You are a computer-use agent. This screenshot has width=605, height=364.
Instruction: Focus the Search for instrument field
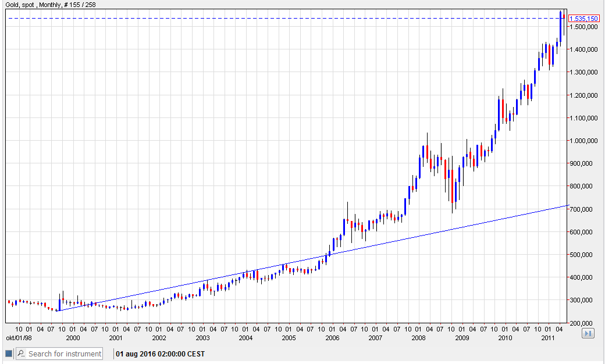(x=64, y=354)
